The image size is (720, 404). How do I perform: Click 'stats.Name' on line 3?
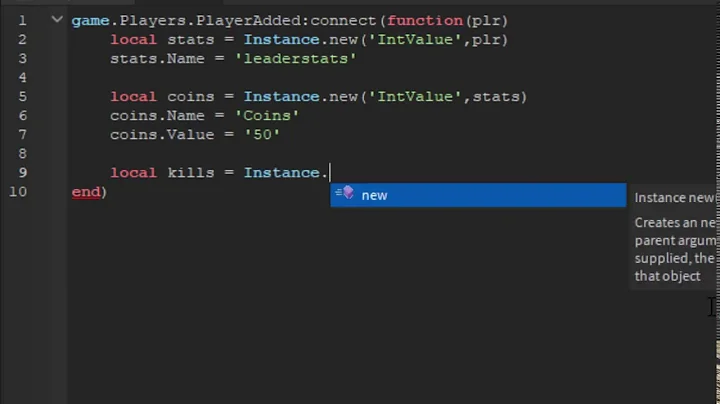pyautogui.click(x=157, y=59)
